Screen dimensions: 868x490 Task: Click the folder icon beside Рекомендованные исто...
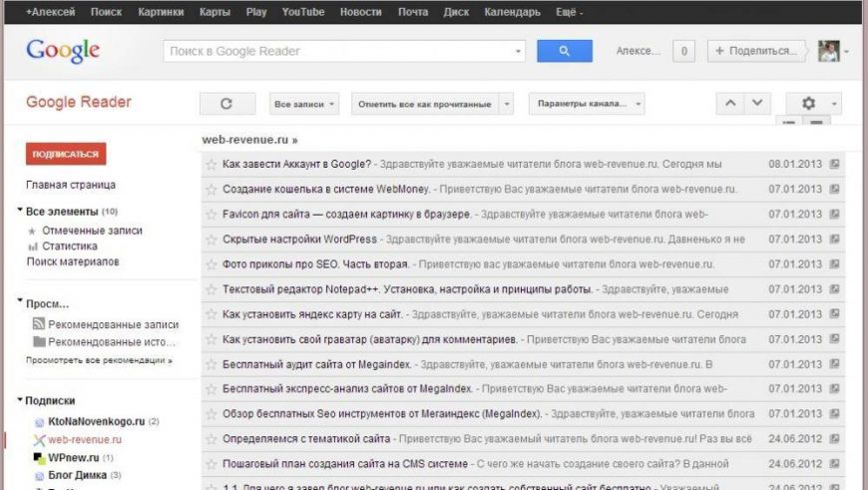(x=39, y=341)
